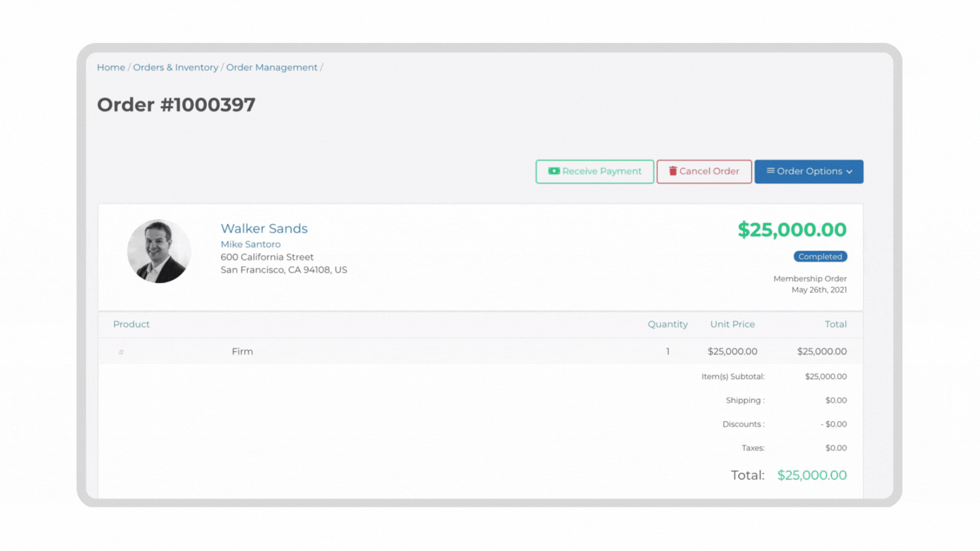Click the cash icon on Receive Payment
The height and width of the screenshot is (551, 980).
[554, 171]
